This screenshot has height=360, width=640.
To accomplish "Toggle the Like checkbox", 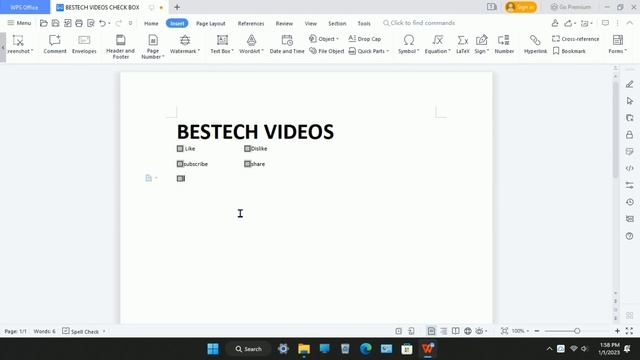I will click(x=180, y=149).
